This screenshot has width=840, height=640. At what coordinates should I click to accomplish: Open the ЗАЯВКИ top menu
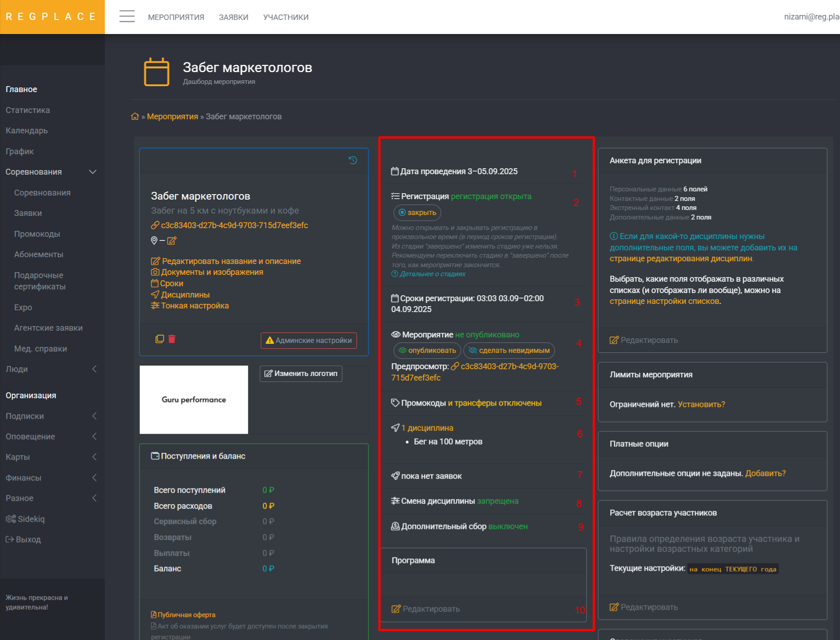(x=233, y=17)
